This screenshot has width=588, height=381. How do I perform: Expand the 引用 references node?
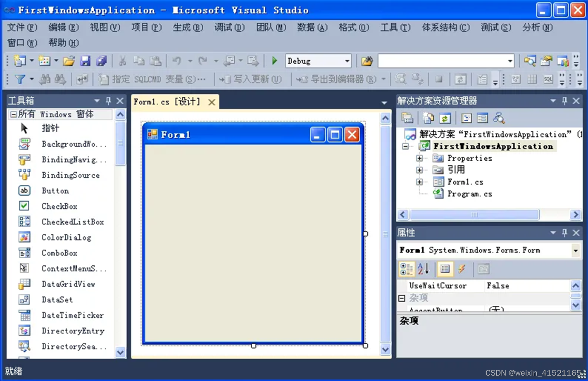[419, 170]
